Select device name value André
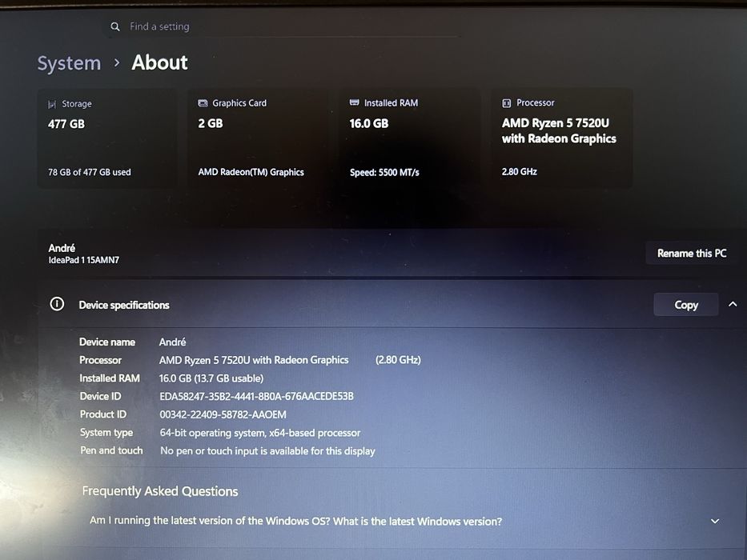Image resolution: width=747 pixels, height=560 pixels. coord(172,342)
